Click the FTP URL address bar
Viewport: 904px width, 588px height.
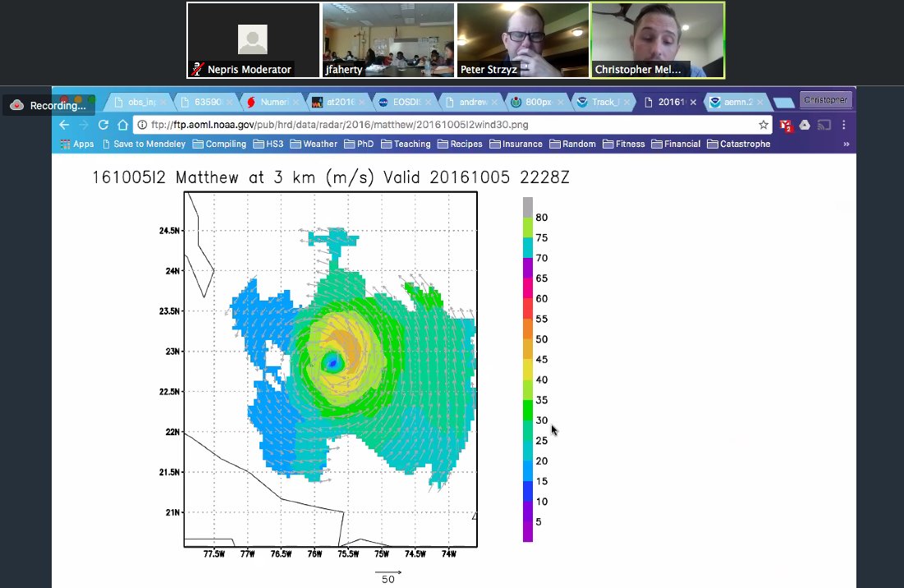pyautogui.click(x=452, y=125)
